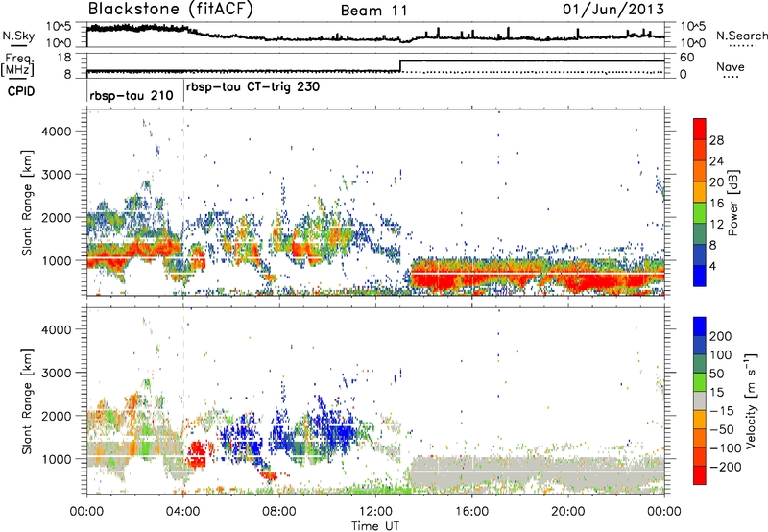
Task: Click the 'CPID' label
Action: [x=21, y=91]
